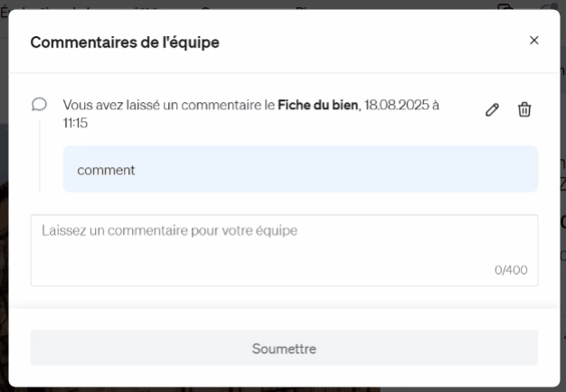
Task: Close the Commentaires de l'équipe dialog
Action: point(533,41)
